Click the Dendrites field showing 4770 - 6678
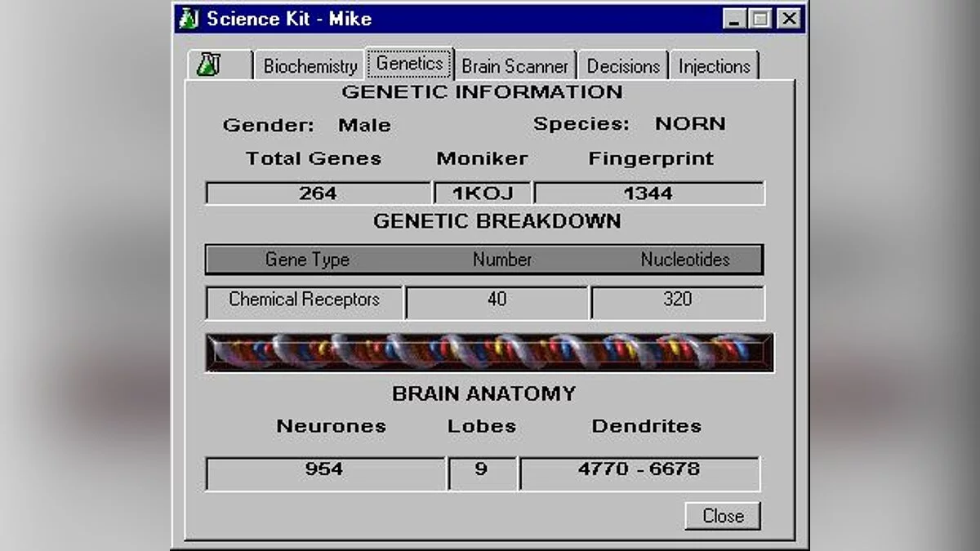980x551 pixels. pyautogui.click(x=639, y=471)
